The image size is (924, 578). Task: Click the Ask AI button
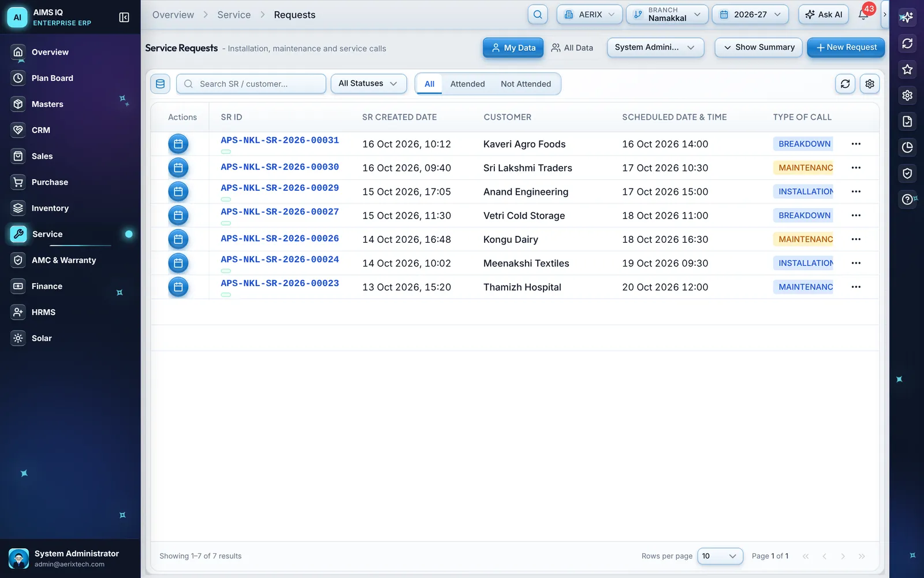pos(824,14)
